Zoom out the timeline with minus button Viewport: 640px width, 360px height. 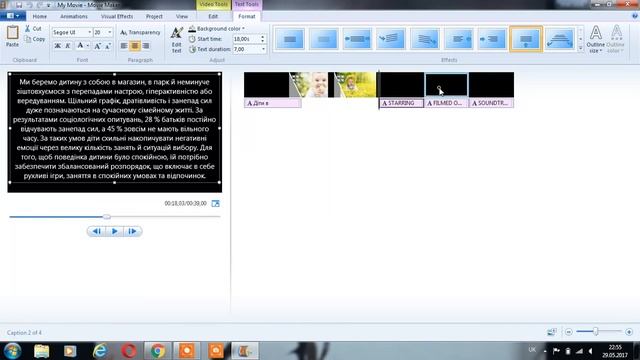click(569, 332)
